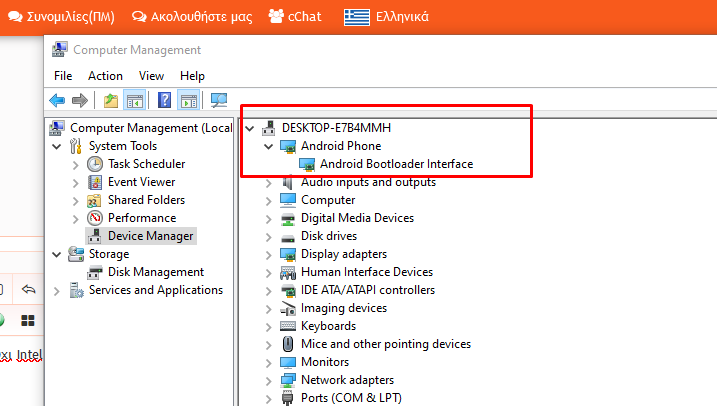Click the cChat link in orange bar
Viewport: 717px width, 406px height.
tap(295, 16)
